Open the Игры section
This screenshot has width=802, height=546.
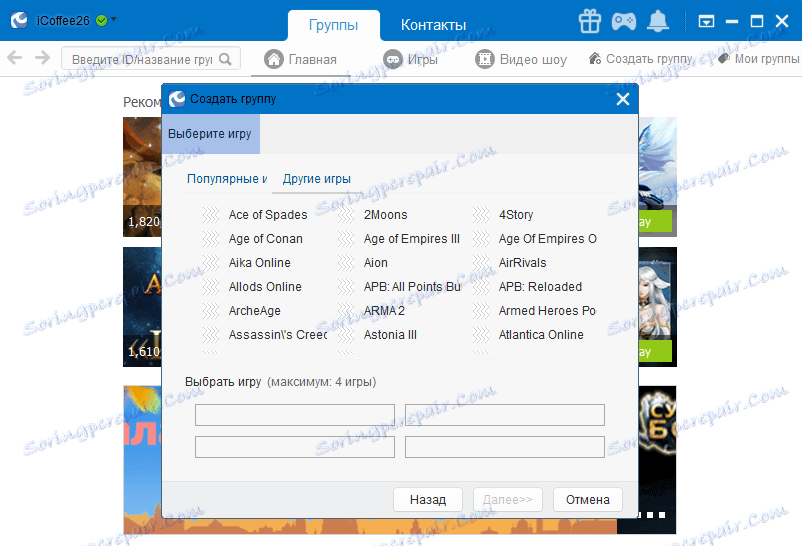[x=410, y=59]
